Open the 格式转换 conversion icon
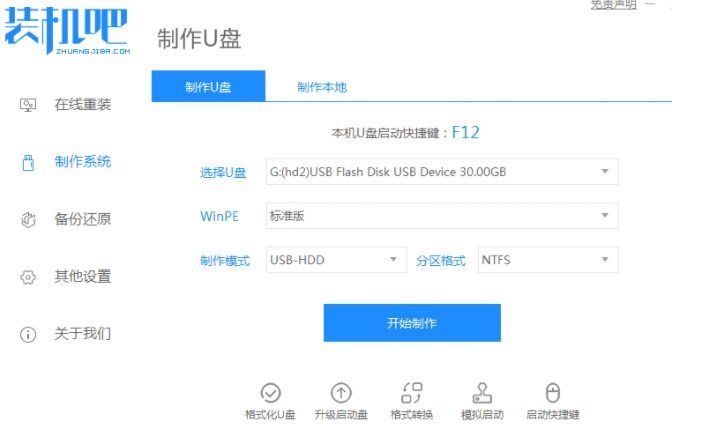Image resolution: width=712 pixels, height=438 pixels. tap(412, 393)
